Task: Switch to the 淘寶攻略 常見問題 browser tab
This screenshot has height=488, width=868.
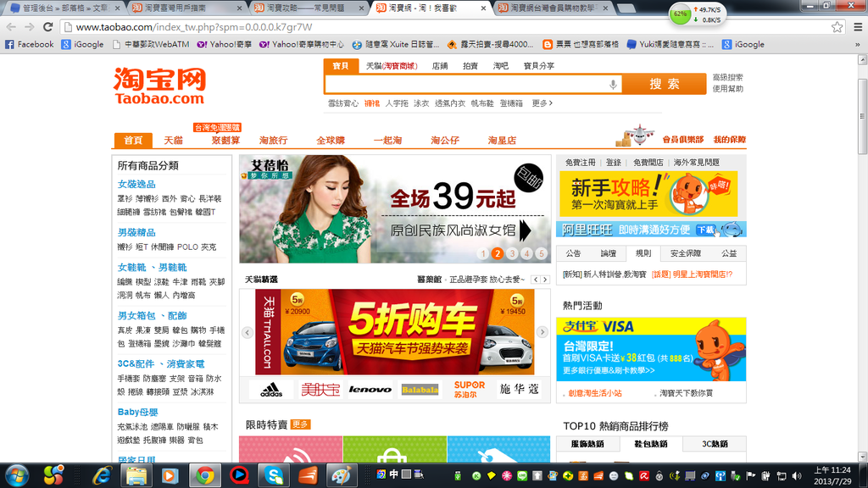Action: point(309,8)
